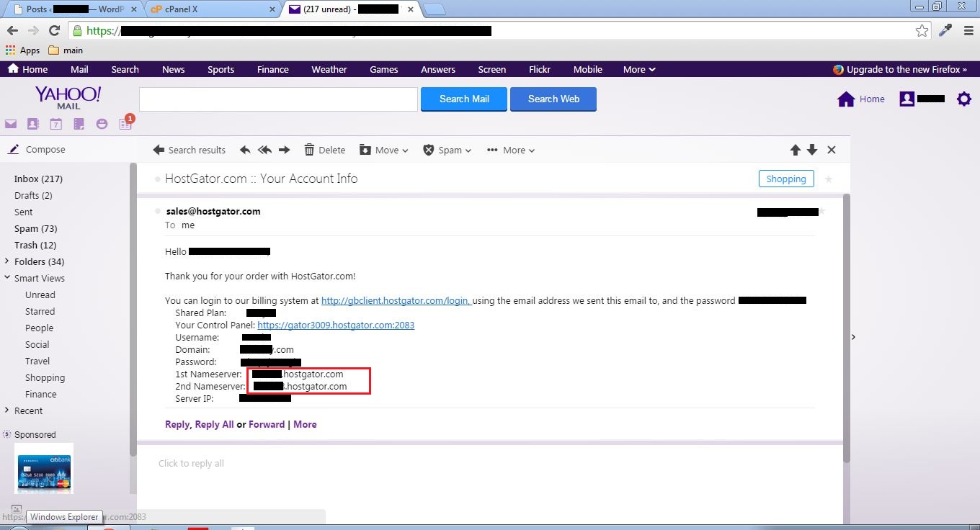Click the Forward arrow in the toolbar

pos(284,150)
